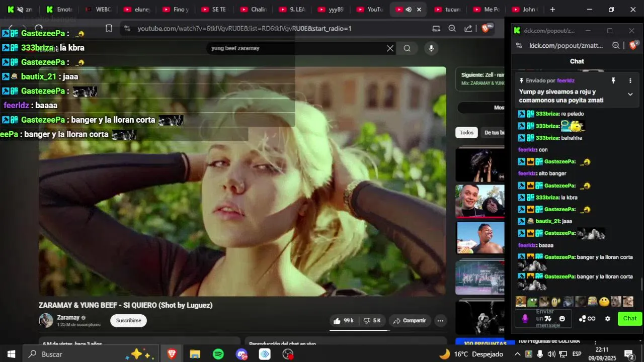644x362 pixels.
Task: Like the video with 99k thumbs up
Action: [x=343, y=321]
